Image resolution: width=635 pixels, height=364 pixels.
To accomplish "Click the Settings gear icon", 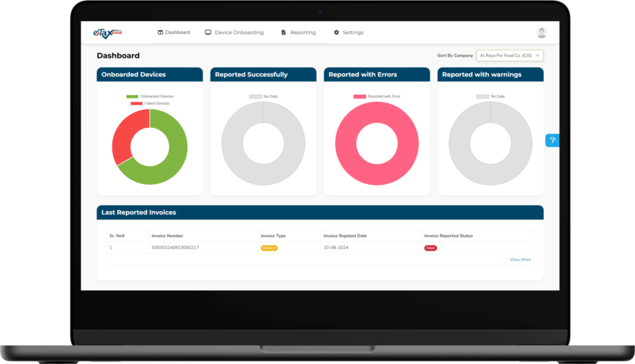I will pos(336,32).
